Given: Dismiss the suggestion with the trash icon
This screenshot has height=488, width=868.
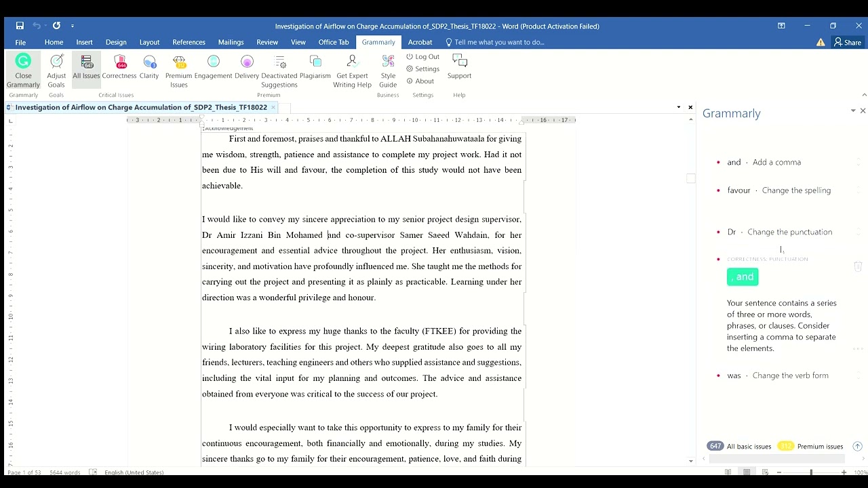Looking at the screenshot, I should pos(858,267).
